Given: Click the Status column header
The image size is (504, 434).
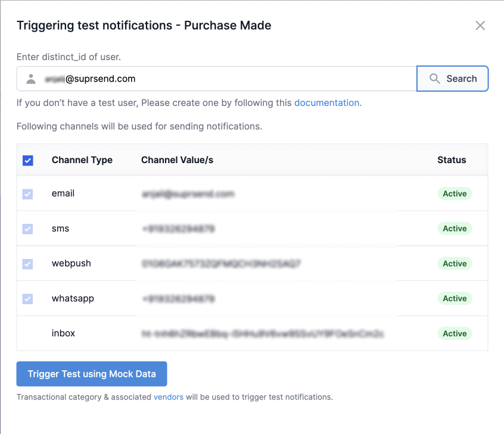Looking at the screenshot, I should [x=452, y=160].
